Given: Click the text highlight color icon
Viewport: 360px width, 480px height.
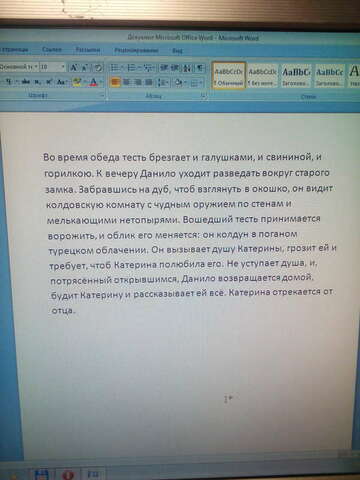Looking at the screenshot, I should click(x=77, y=82).
